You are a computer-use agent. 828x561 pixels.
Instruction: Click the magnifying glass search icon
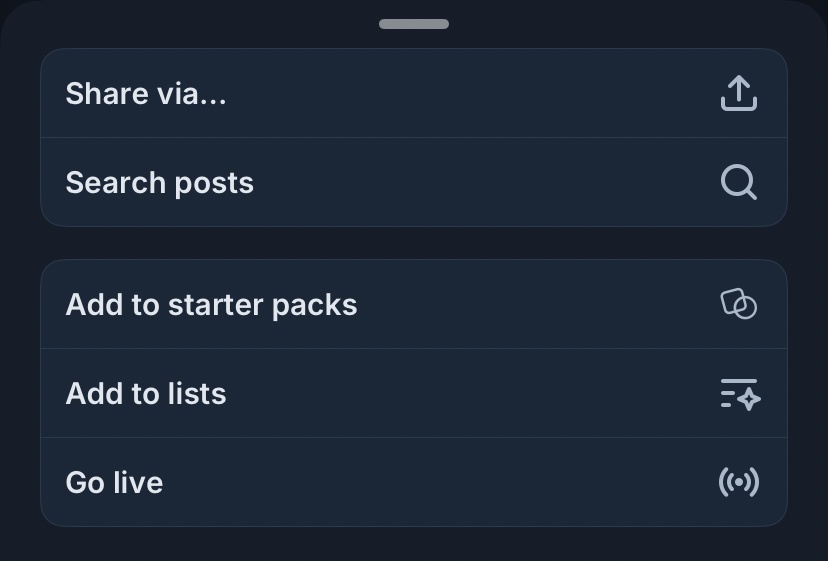click(x=738, y=183)
